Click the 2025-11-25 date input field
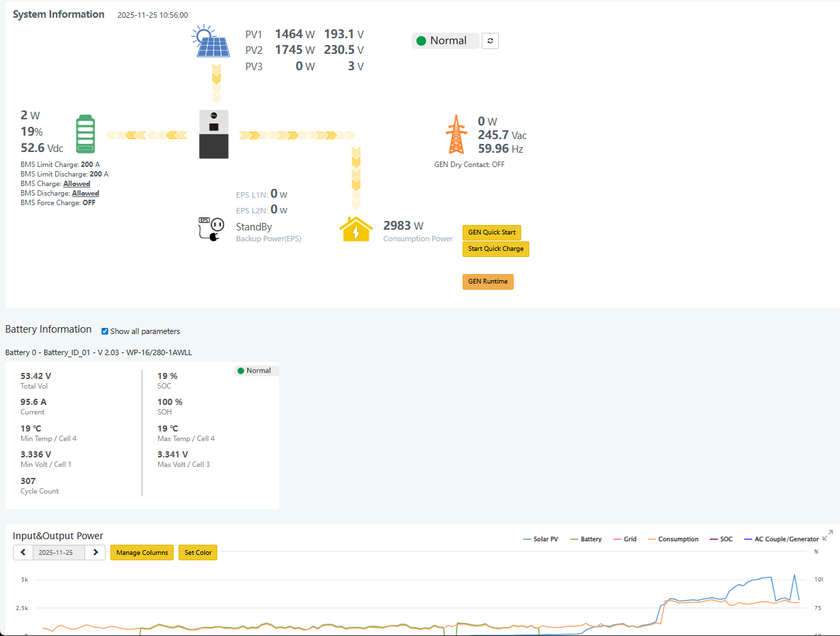 point(59,552)
